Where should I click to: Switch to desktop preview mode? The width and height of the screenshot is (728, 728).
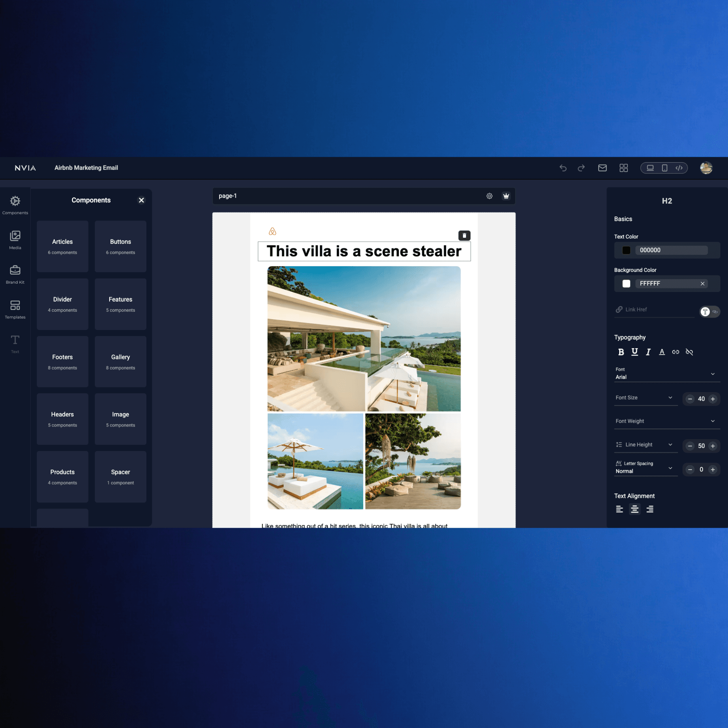pyautogui.click(x=650, y=168)
